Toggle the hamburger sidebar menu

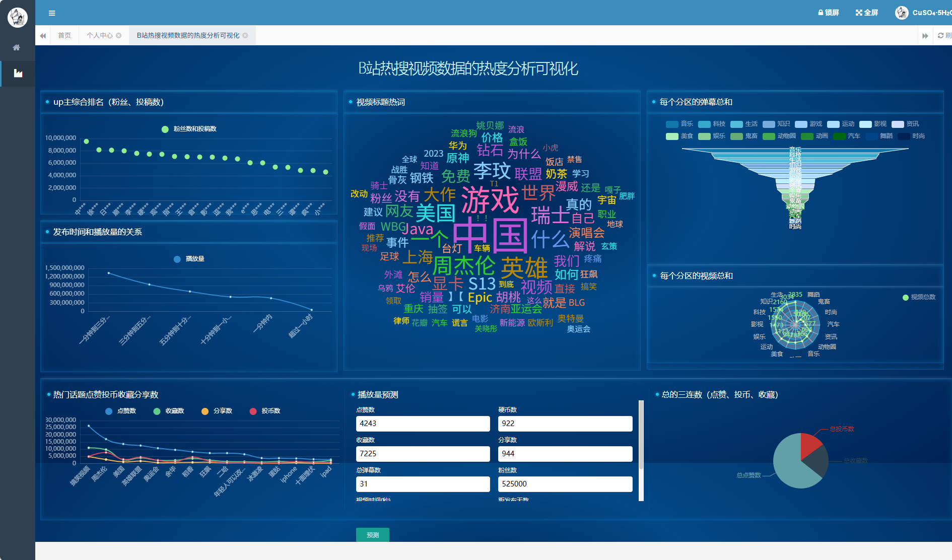pos(52,13)
